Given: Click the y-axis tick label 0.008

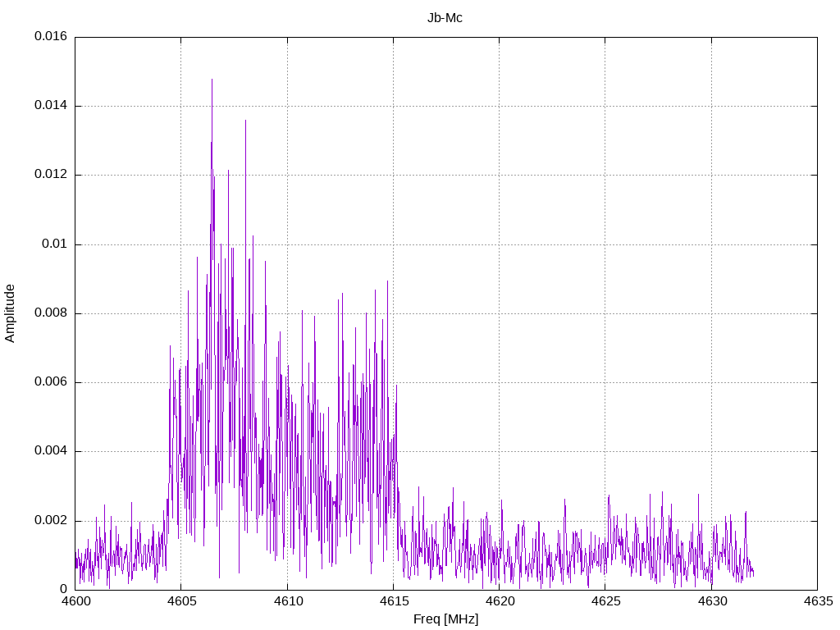Looking at the screenshot, I should (50, 313).
